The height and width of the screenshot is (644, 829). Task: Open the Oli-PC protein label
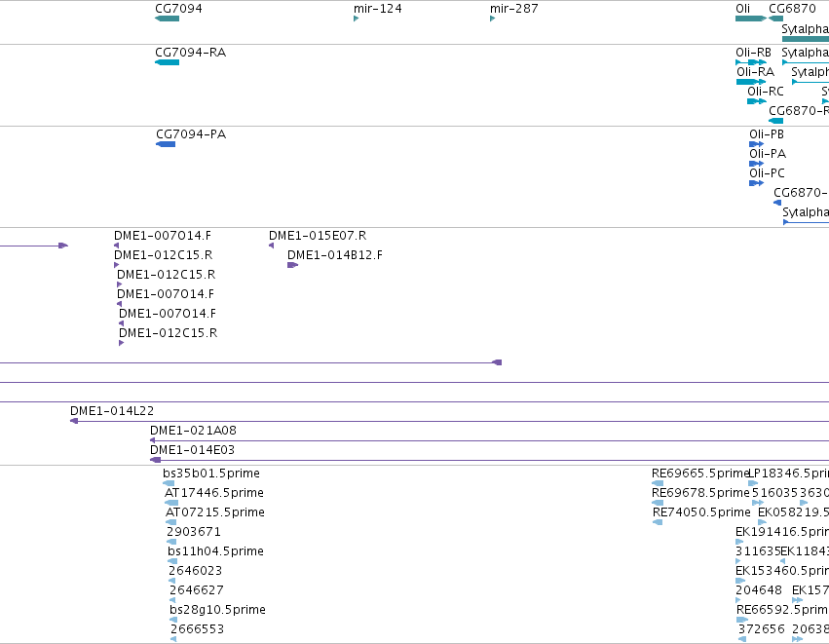coord(767,173)
